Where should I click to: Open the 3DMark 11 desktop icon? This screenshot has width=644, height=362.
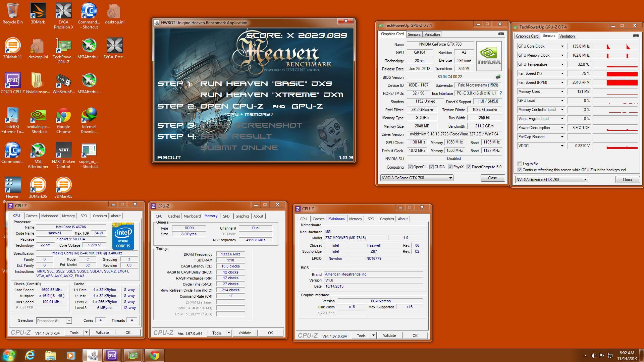pyautogui.click(x=13, y=49)
